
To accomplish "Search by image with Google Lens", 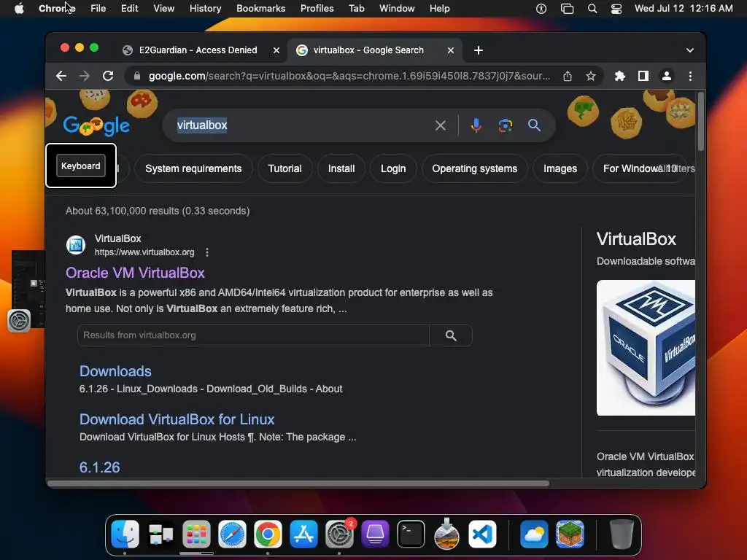I will 506,125.
